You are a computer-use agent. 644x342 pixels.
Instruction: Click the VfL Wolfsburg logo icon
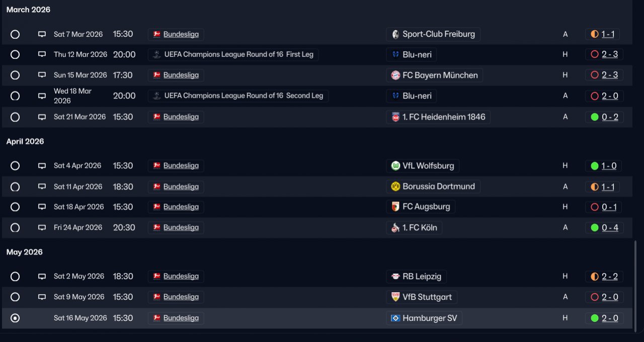395,166
